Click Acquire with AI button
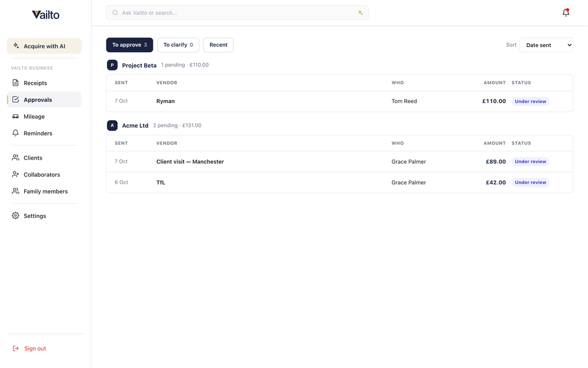 tap(44, 46)
